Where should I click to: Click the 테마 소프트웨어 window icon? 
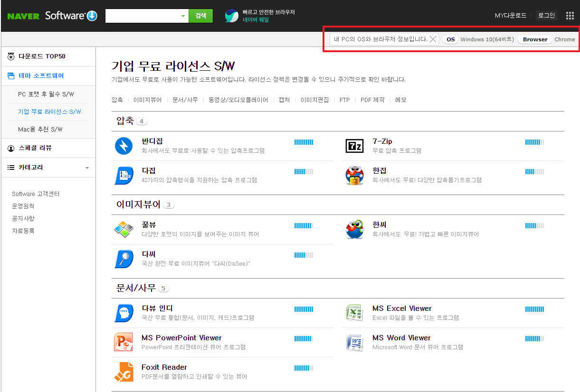(11, 76)
